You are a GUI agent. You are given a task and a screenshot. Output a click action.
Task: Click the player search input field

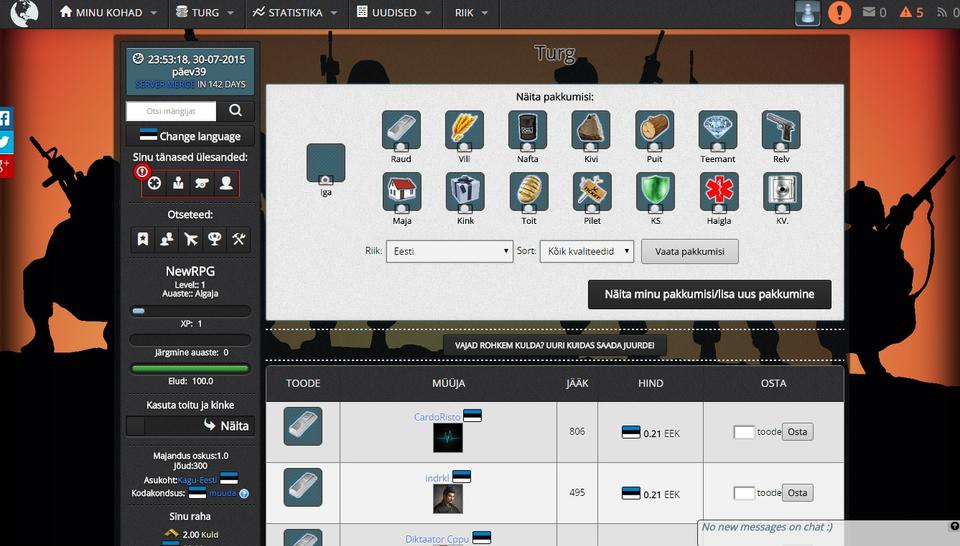[171, 111]
